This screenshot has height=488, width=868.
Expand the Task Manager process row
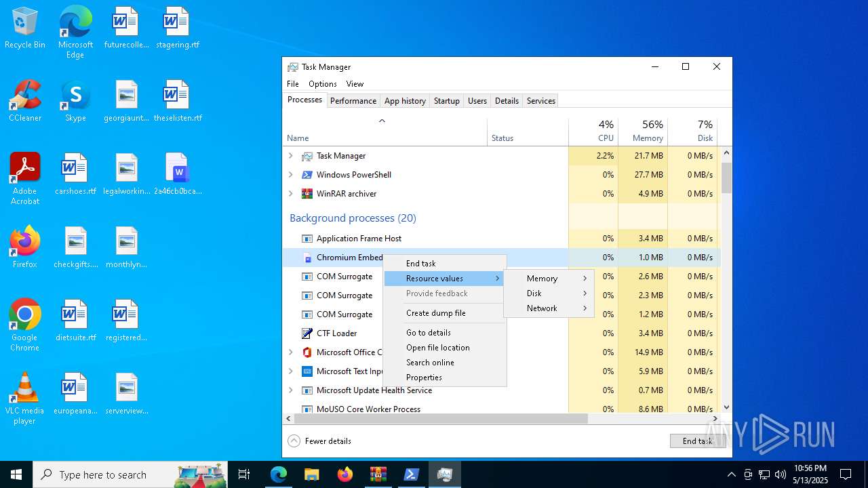[291, 156]
